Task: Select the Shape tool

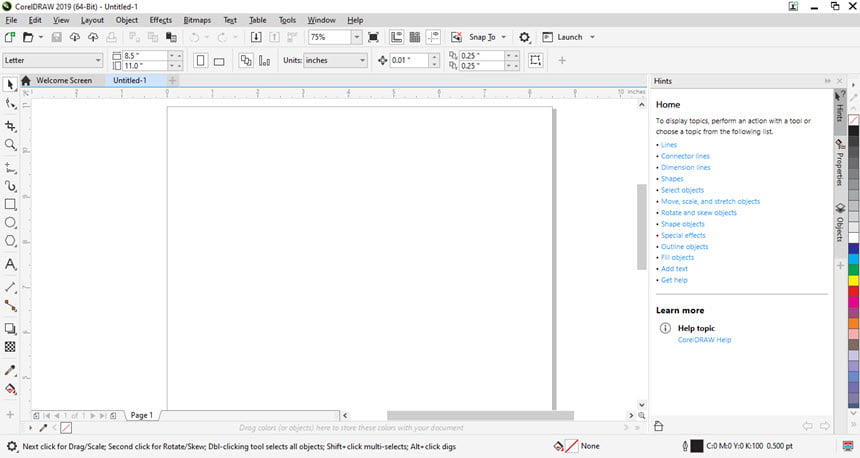Action: tap(10, 104)
